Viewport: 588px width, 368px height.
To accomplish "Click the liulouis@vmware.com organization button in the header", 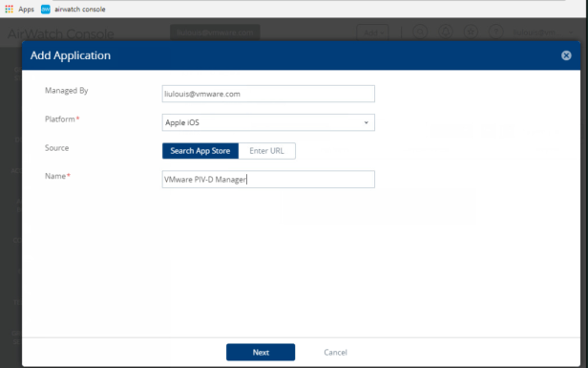I will 215,32.
